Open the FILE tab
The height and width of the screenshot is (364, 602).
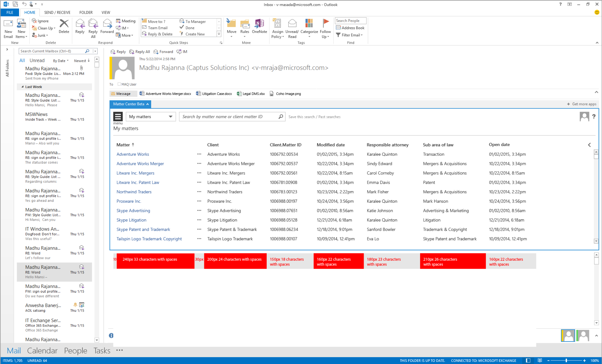pos(10,12)
